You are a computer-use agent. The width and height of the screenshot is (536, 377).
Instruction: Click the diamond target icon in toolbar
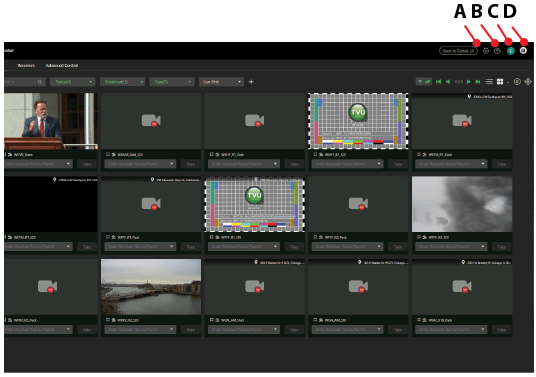pos(528,82)
